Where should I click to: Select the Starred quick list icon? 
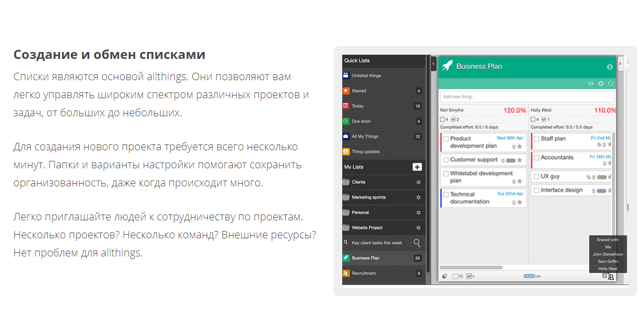click(x=345, y=90)
